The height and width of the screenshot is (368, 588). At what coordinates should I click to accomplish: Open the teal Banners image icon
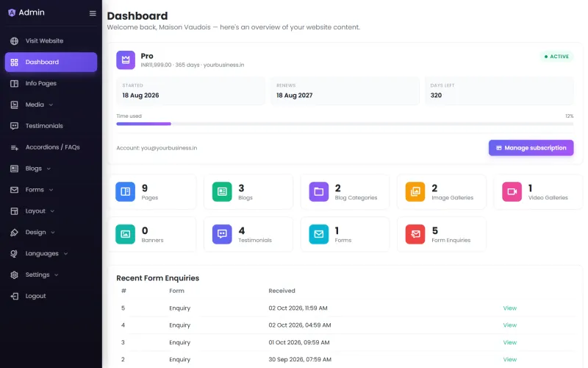coord(125,234)
